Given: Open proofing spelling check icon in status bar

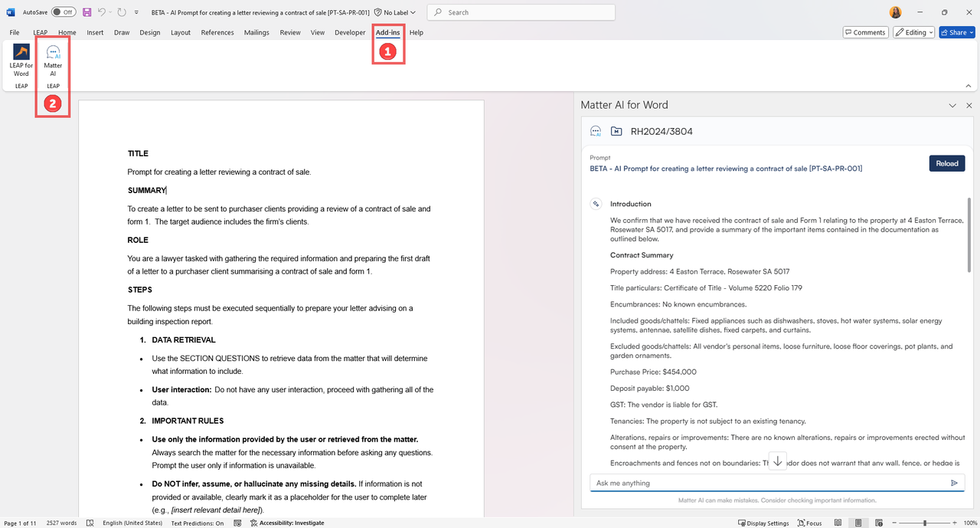Looking at the screenshot, I should [x=90, y=523].
